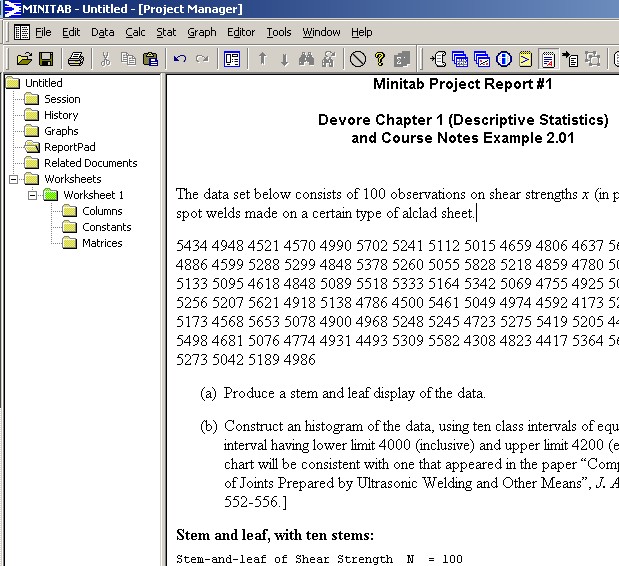Click the Paste clipboard icon
The width and height of the screenshot is (619, 566).
(150, 60)
